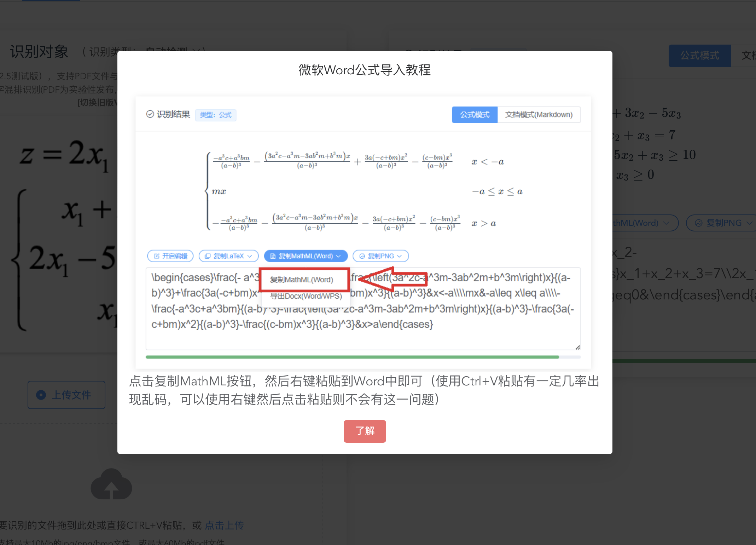
Task: Click the red 了解 confirmation button
Action: 365,431
